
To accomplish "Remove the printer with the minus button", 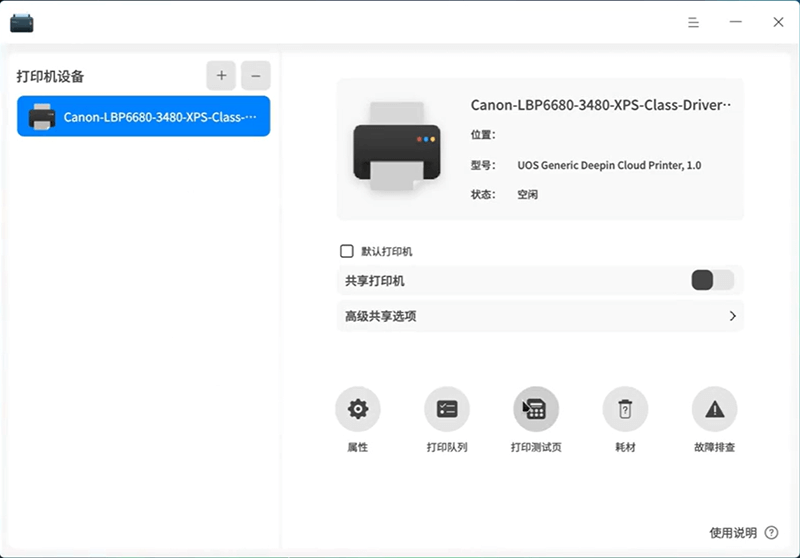I will click(x=256, y=75).
